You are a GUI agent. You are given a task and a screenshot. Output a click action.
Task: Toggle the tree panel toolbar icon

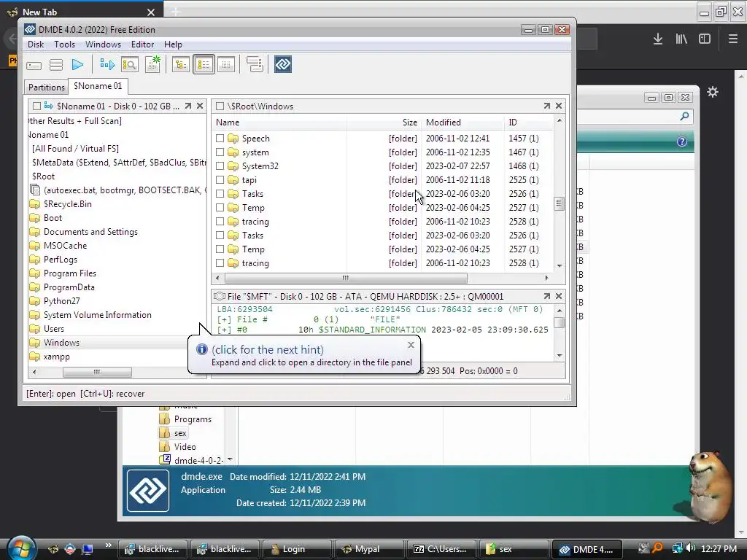[181, 64]
